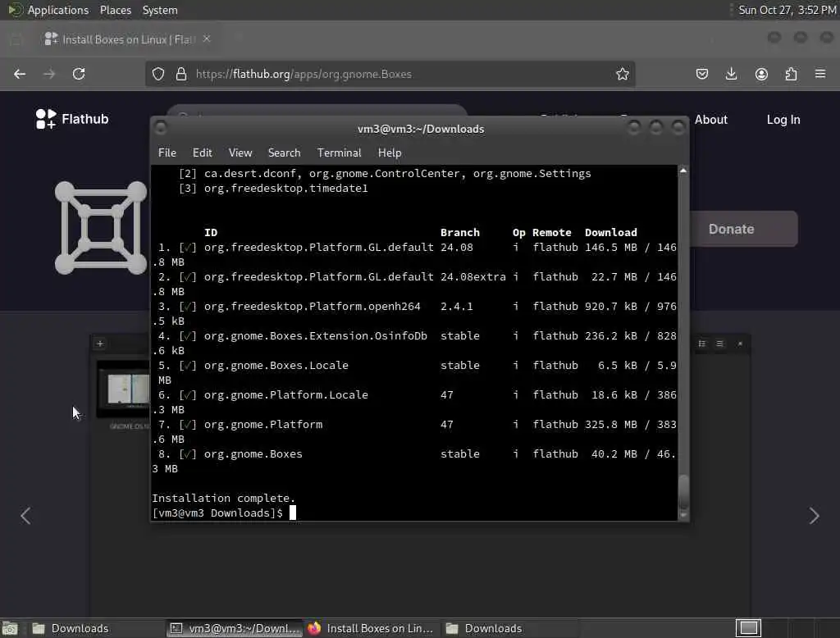The width and height of the screenshot is (840, 638).
Task: Open the Firefox account icon
Action: [761, 74]
